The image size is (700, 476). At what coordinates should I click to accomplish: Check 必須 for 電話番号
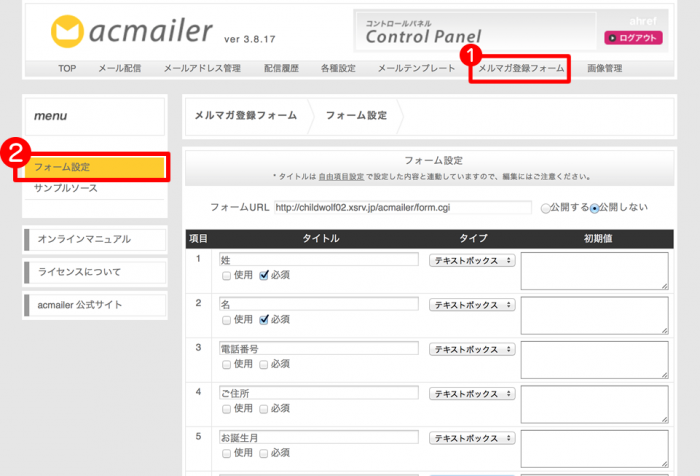click(263, 365)
